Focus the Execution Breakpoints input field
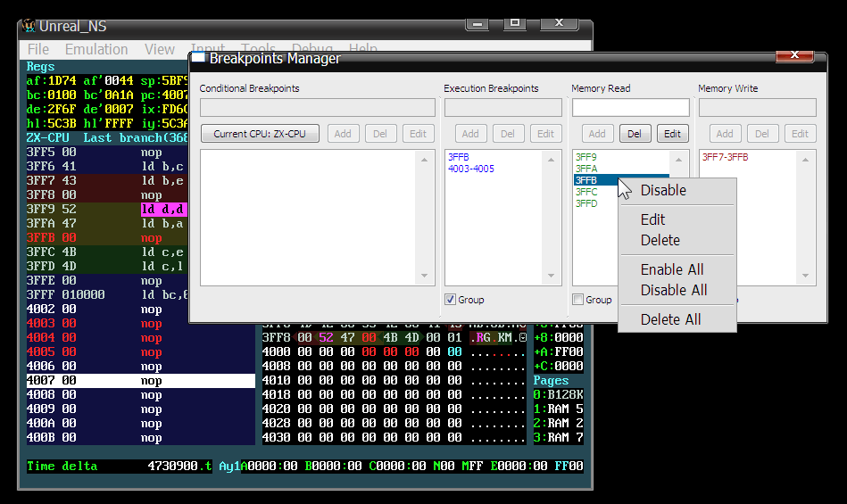The height and width of the screenshot is (504, 847). (x=503, y=107)
